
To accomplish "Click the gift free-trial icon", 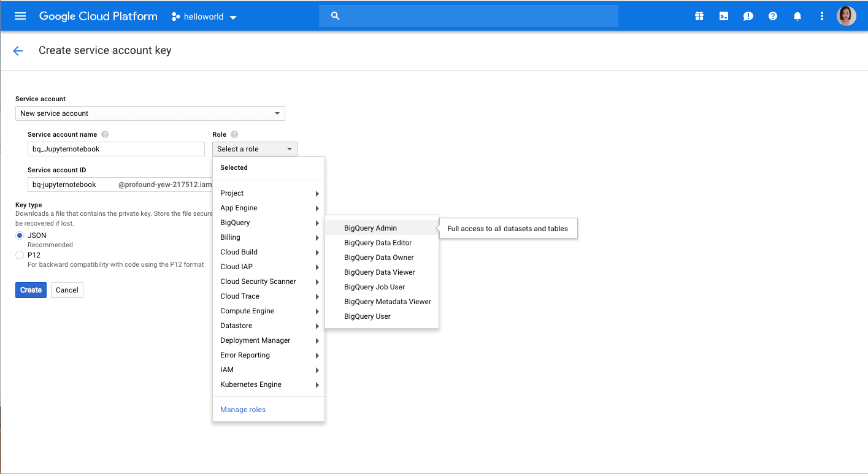I will point(699,16).
